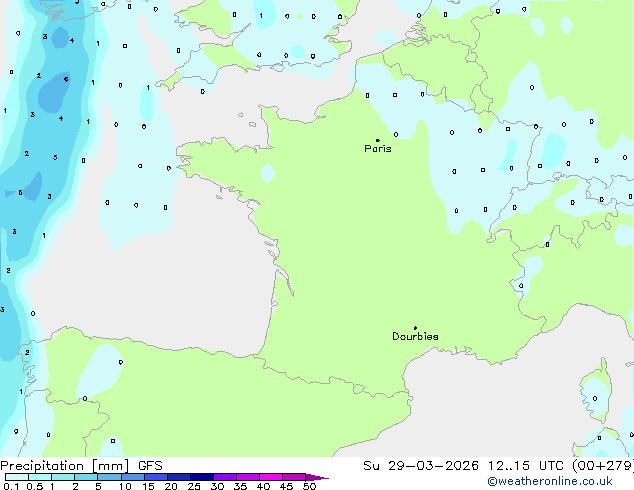Select the 25–30 mm navy legend swatch

click(202, 477)
